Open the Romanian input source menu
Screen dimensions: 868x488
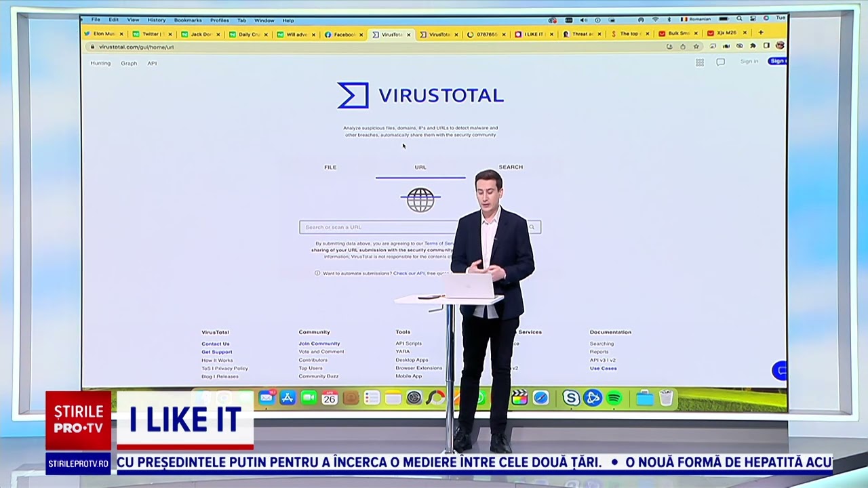[x=696, y=20]
